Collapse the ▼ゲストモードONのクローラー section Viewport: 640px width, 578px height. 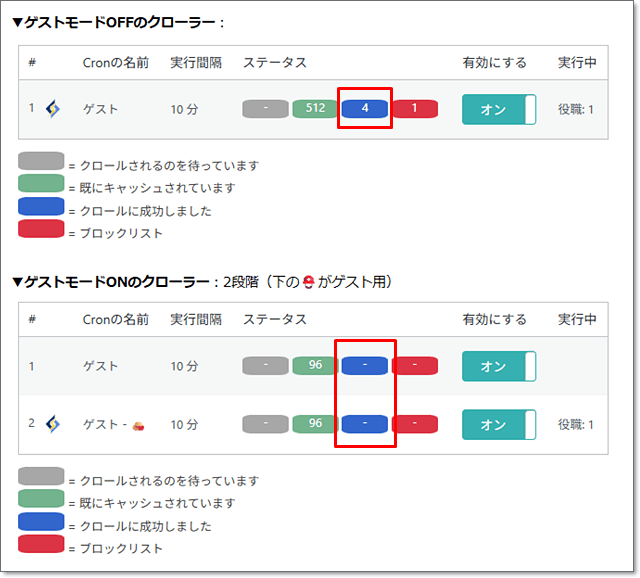[18, 283]
